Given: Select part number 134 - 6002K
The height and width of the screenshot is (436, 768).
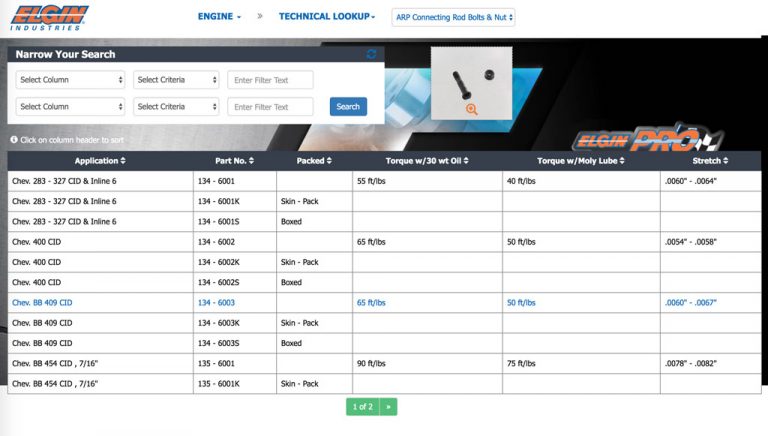Looking at the screenshot, I should click(219, 262).
